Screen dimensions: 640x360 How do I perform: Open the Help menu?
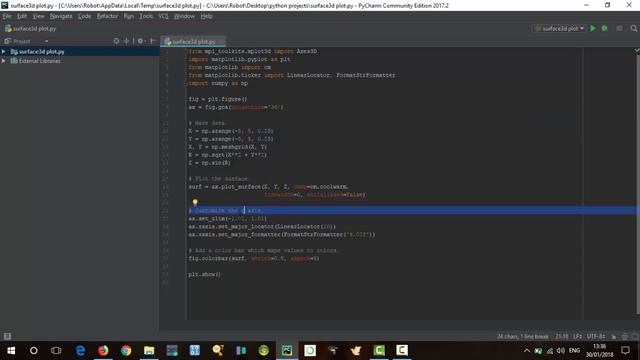click(207, 16)
